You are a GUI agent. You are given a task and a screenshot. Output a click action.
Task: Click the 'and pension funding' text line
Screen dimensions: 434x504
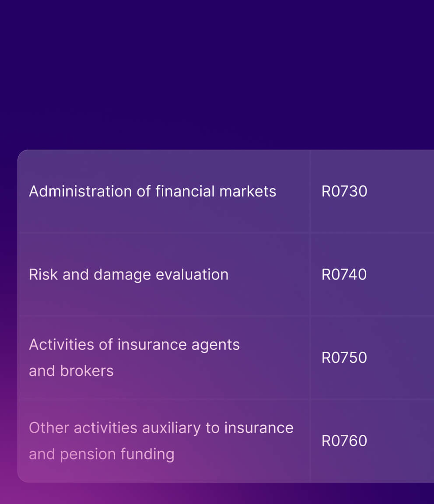pyautogui.click(x=101, y=455)
